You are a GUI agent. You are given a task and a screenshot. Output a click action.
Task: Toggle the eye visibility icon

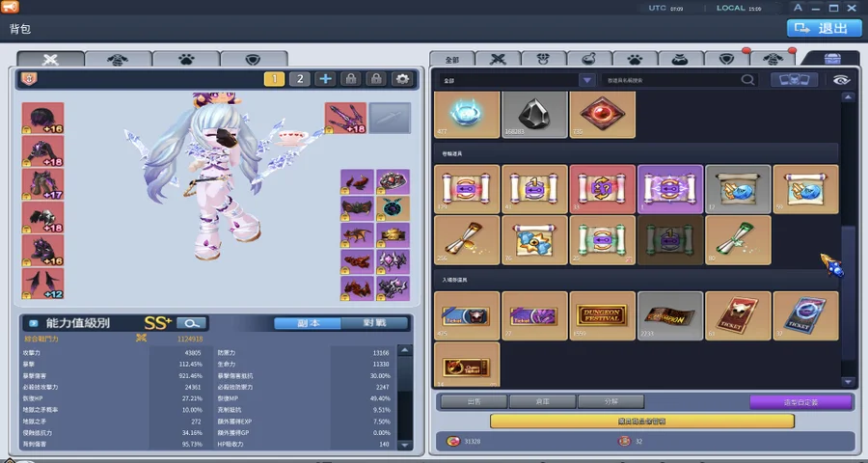pyautogui.click(x=841, y=80)
